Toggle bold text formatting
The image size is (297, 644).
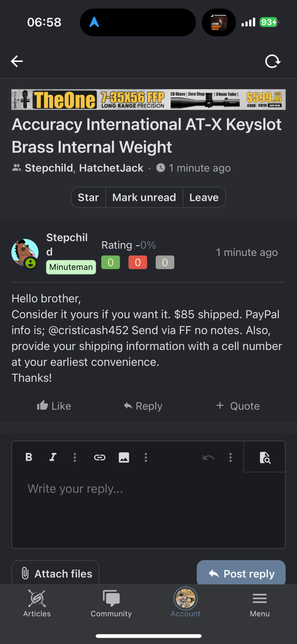29,457
